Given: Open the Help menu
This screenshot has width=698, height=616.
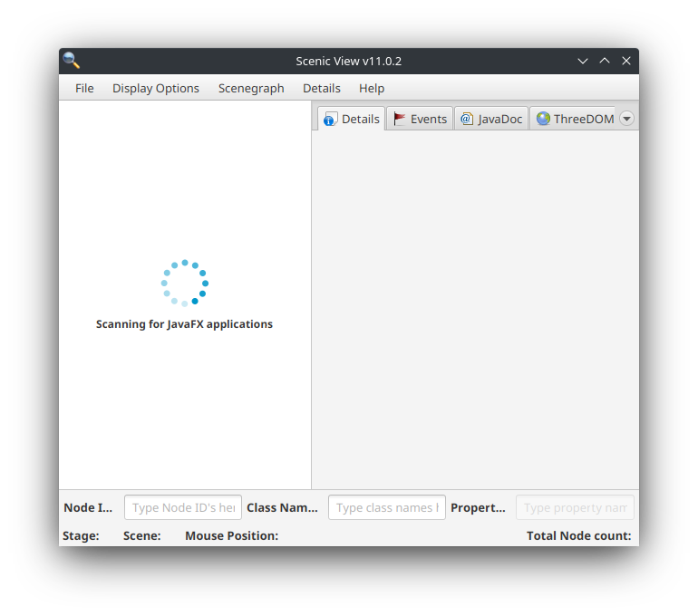Looking at the screenshot, I should [x=372, y=88].
